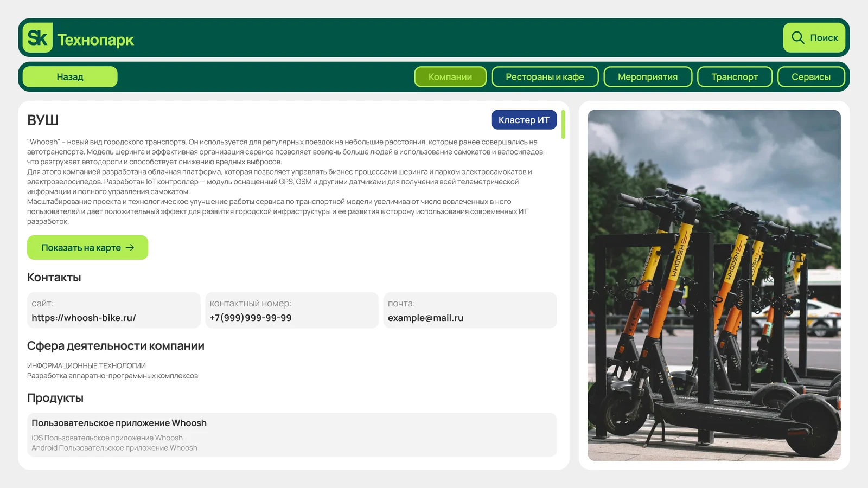Click the arrow icon on Показать на карте
Screen dimensions: 868x488
click(130, 247)
